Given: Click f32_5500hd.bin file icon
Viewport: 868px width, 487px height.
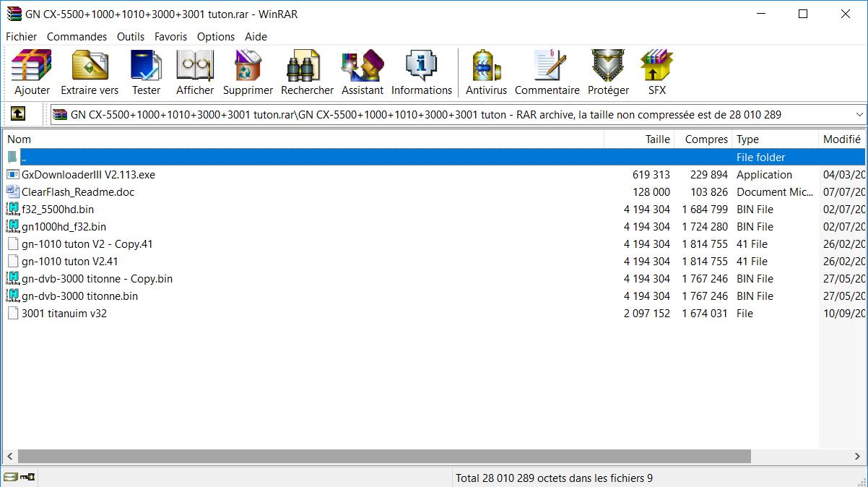Looking at the screenshot, I should coord(13,210).
